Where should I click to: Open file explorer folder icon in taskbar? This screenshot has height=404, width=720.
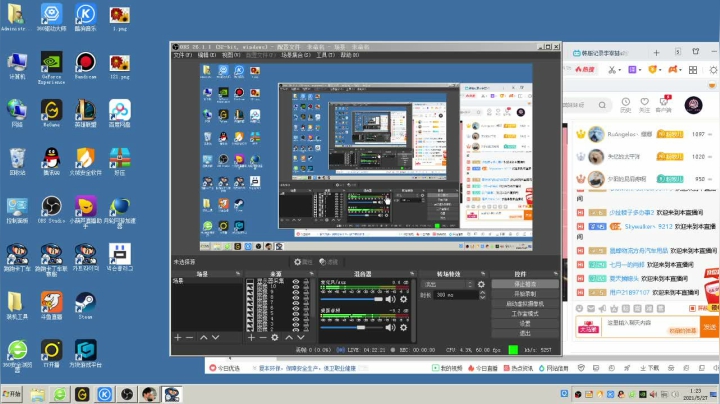(37, 394)
